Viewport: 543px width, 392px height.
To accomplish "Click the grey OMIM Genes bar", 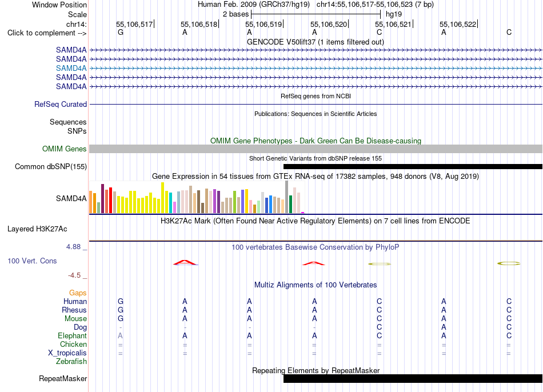I will coord(316,149).
